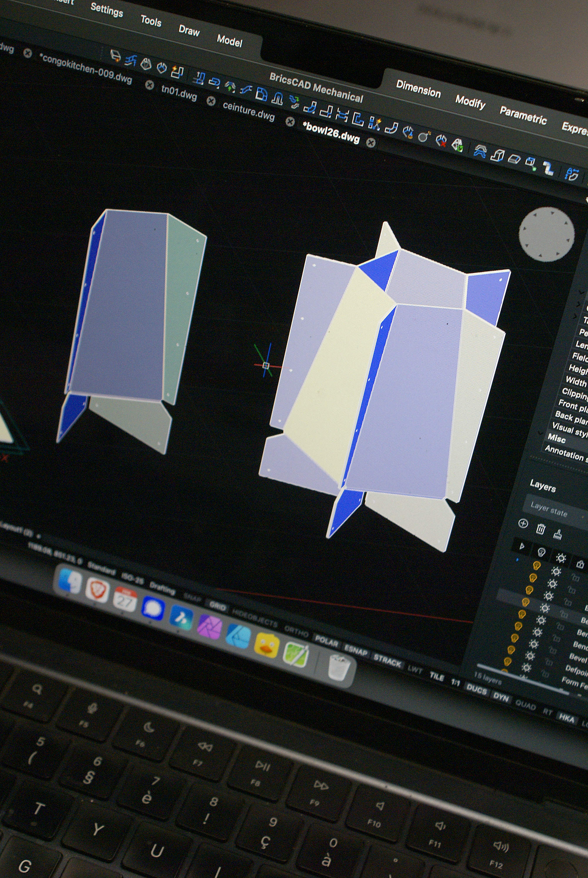Toggle DYN dynamic input in status bar
This screenshot has height=878, width=588.
(501, 698)
